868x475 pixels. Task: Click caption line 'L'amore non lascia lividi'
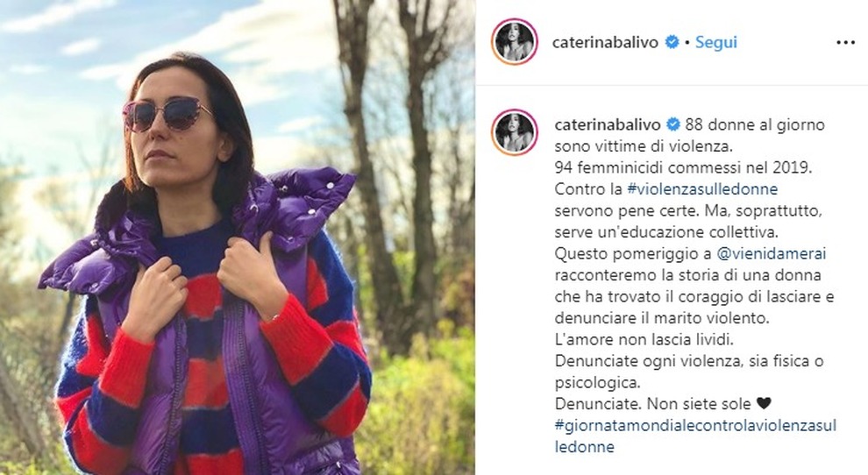(x=644, y=339)
